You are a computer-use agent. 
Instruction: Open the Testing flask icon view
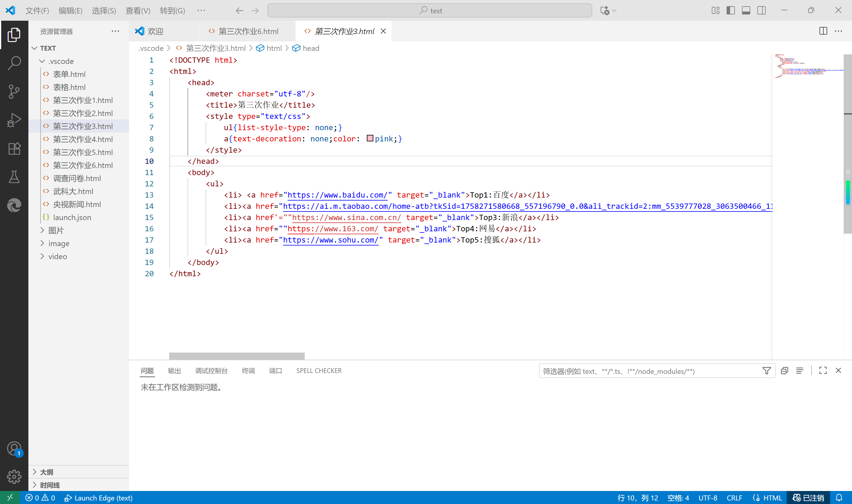14,177
